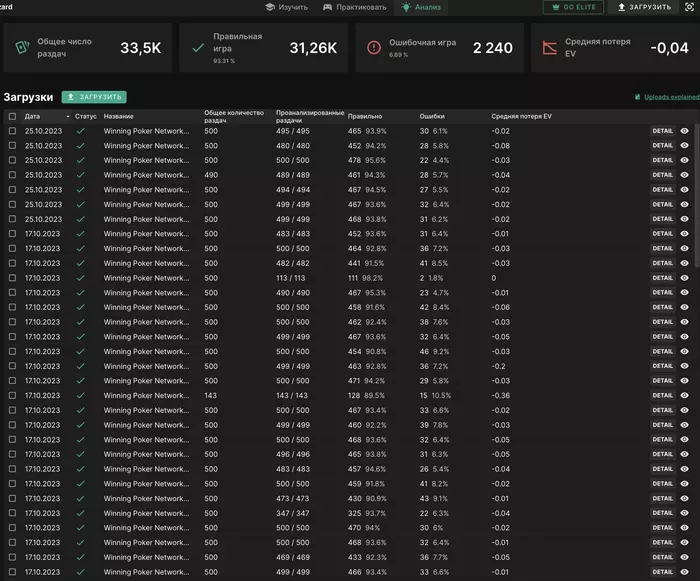Viewport: 700px width, 581px height.
Task: Click the uploads table vertical scrollbar
Action: tap(697, 196)
